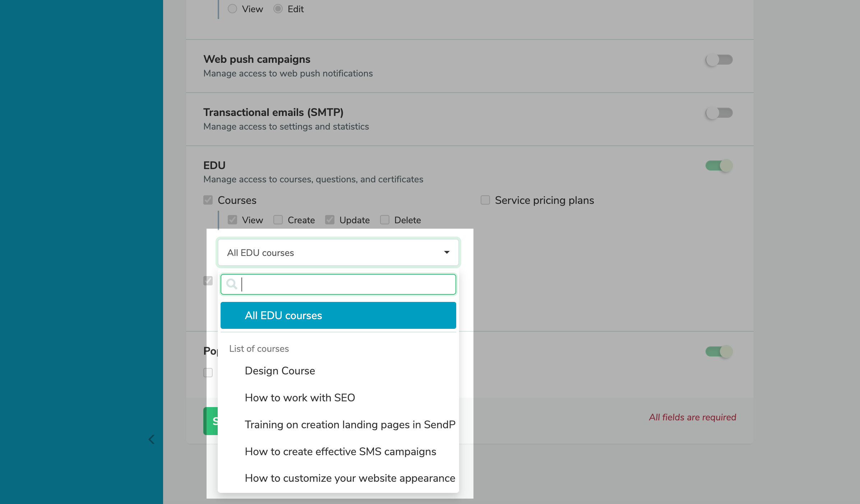This screenshot has height=504, width=860.
Task: Click the EDU section heading
Action: (214, 165)
